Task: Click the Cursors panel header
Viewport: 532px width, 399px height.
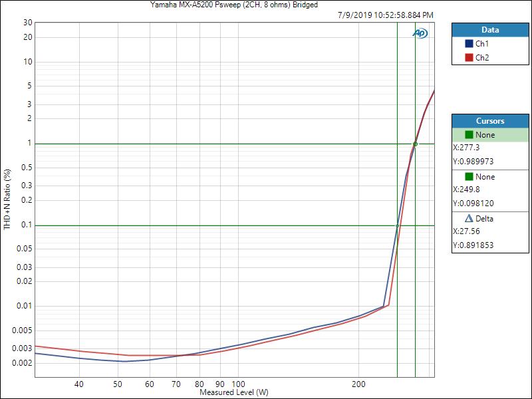Action: [490, 121]
